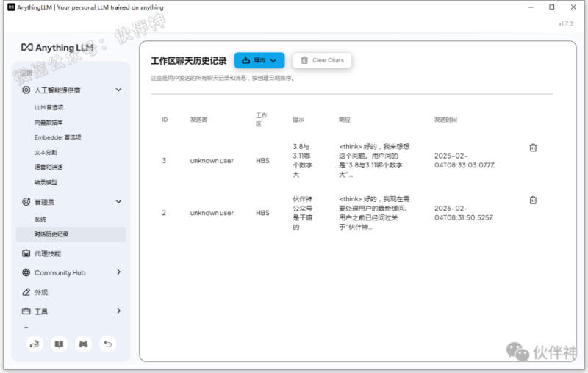The width and height of the screenshot is (588, 373).
Task: Expand the Community Hub section
Action: tap(118, 272)
